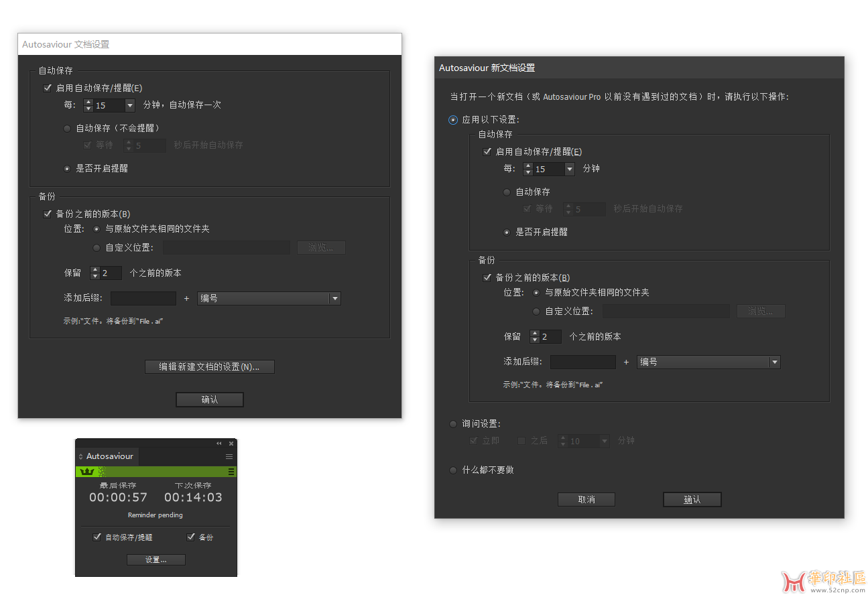
Task: Toggle 启用自动保存/提醒 in 新文档设置 dialog
Action: coord(487,152)
